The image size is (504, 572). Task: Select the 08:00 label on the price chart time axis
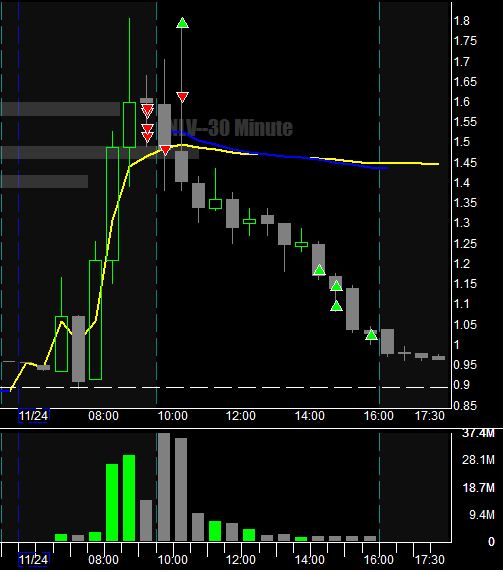[103, 416]
